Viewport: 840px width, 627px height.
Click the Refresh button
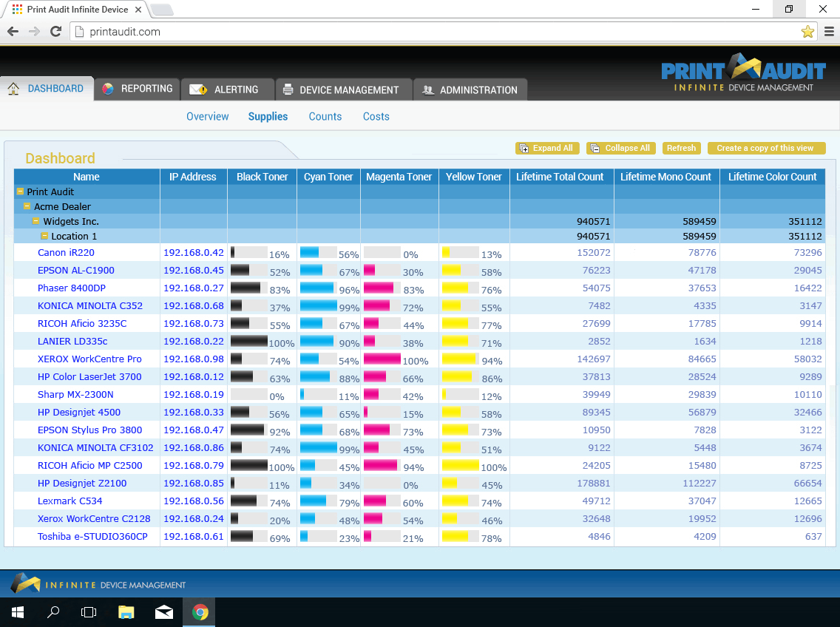click(x=681, y=148)
